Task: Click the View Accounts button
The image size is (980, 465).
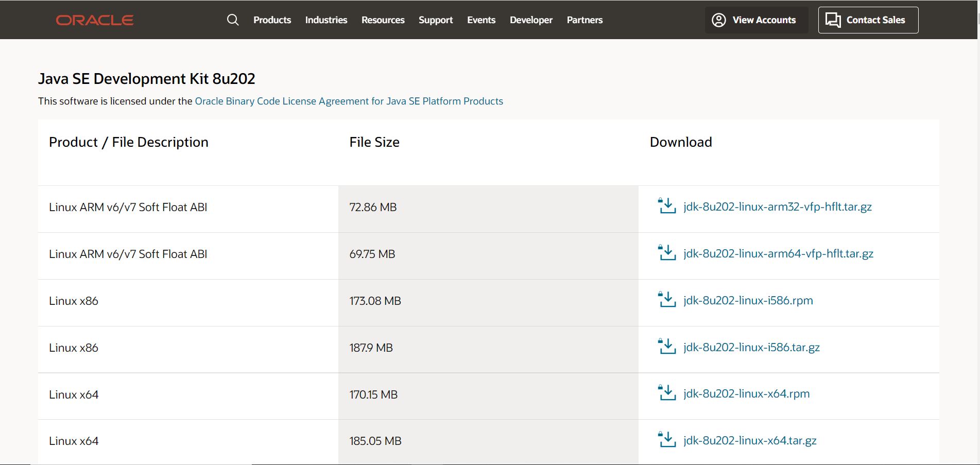Action: click(757, 20)
